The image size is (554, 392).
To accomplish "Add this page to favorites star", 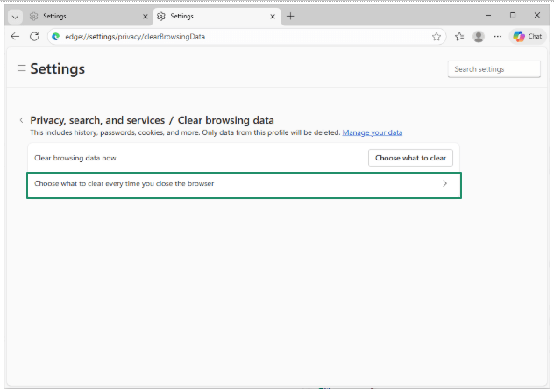I will pos(437,36).
